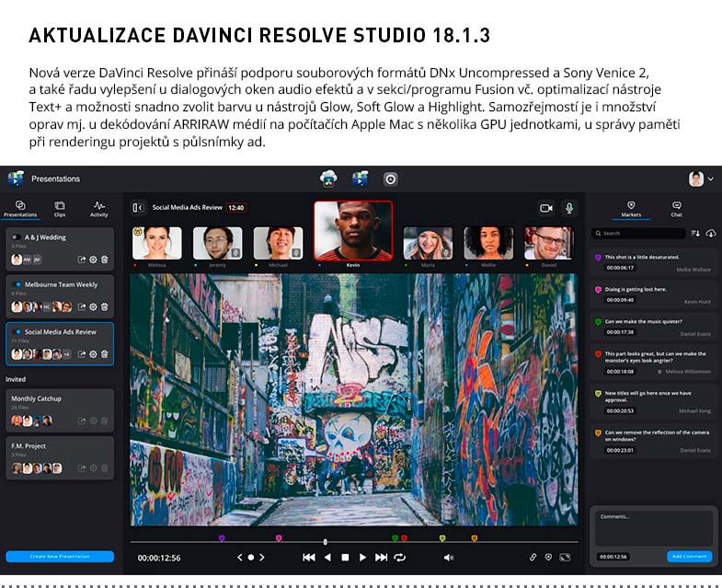This screenshot has height=588, width=722.
Task: Select Kevin's highlighted video thumbnail
Action: [353, 231]
